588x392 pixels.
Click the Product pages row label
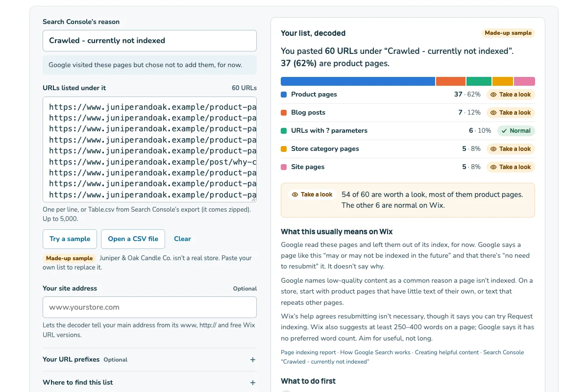(314, 95)
